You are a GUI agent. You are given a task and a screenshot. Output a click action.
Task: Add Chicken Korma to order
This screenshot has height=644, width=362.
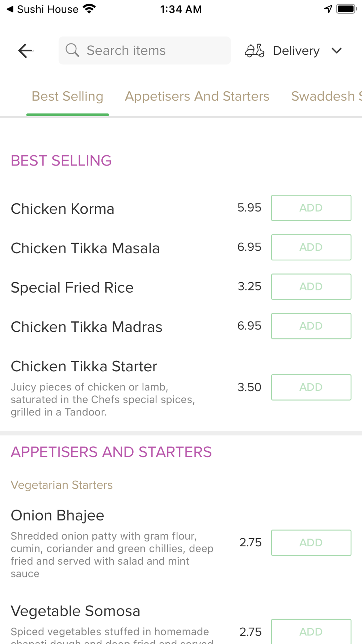pyautogui.click(x=311, y=208)
